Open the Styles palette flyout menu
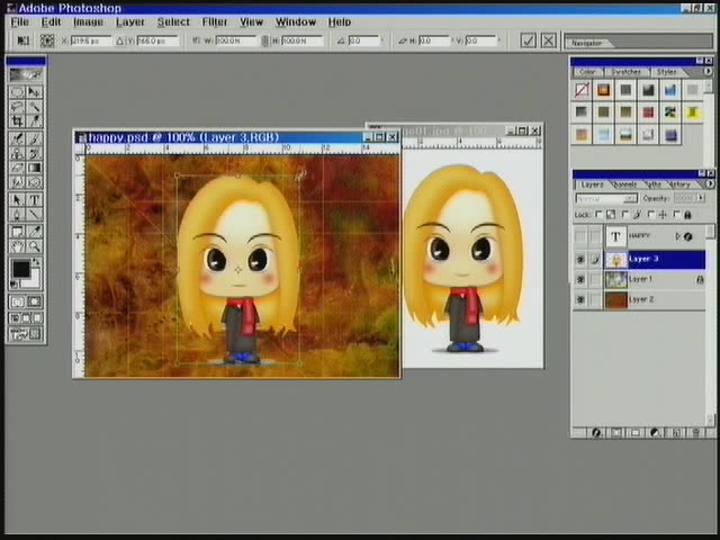 (708, 71)
